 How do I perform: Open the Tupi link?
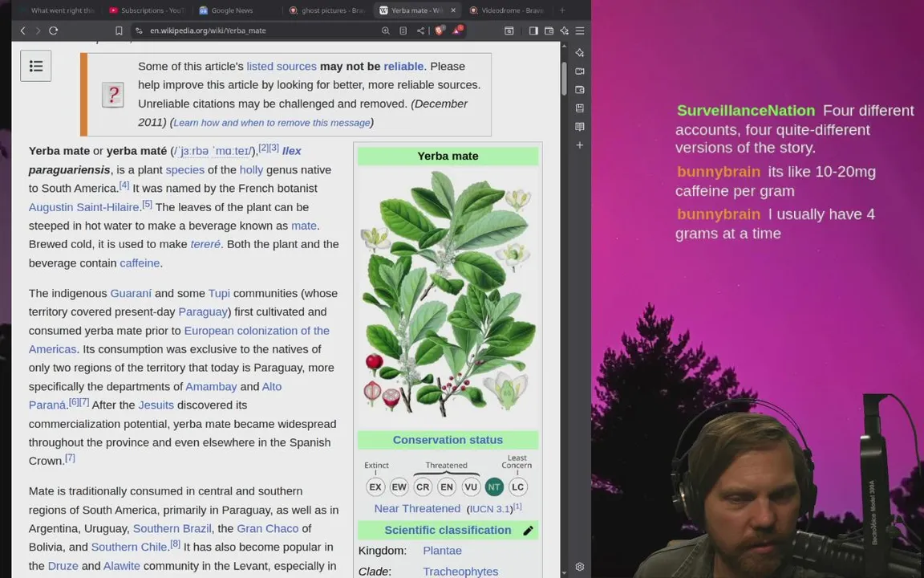click(219, 294)
